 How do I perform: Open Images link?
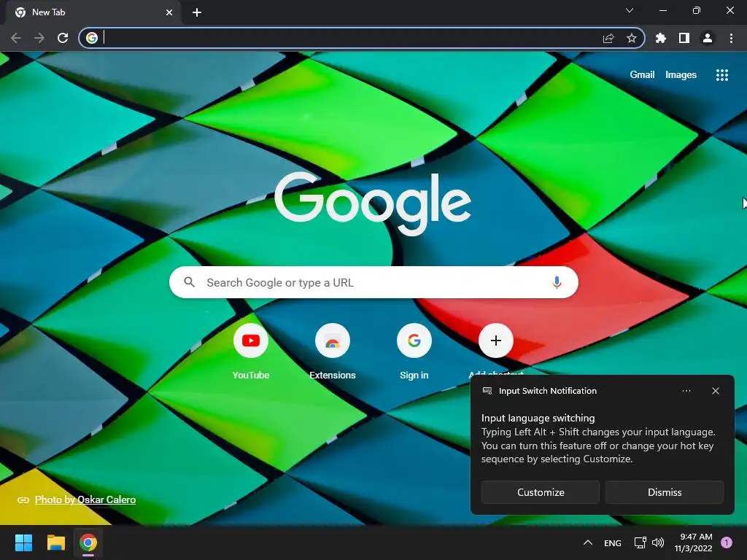tap(681, 75)
